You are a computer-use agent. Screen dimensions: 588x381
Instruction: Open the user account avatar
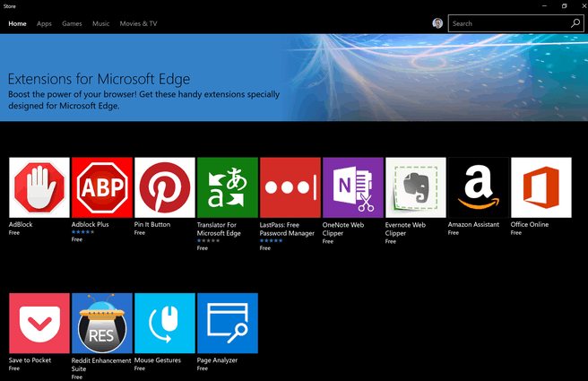[437, 23]
